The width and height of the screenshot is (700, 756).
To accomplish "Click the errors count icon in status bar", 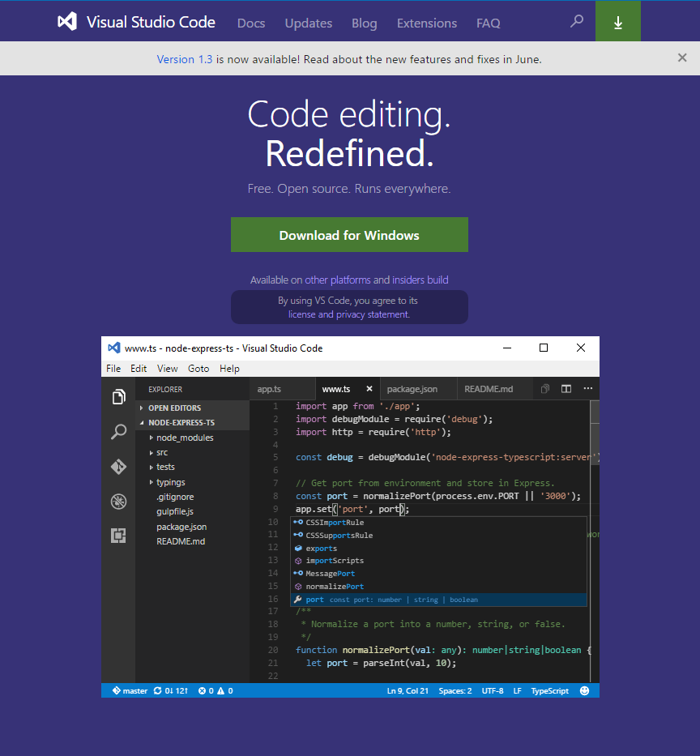I will [x=202, y=690].
